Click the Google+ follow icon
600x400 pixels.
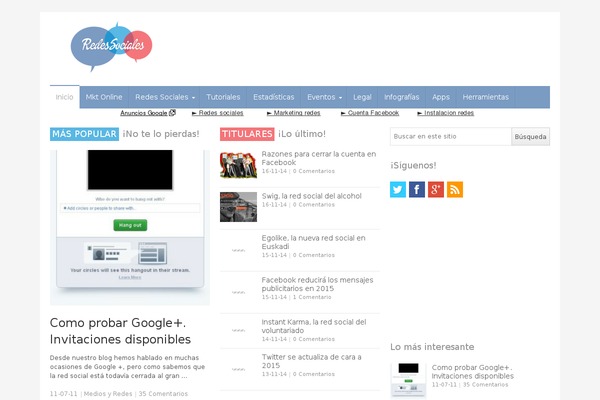click(436, 189)
